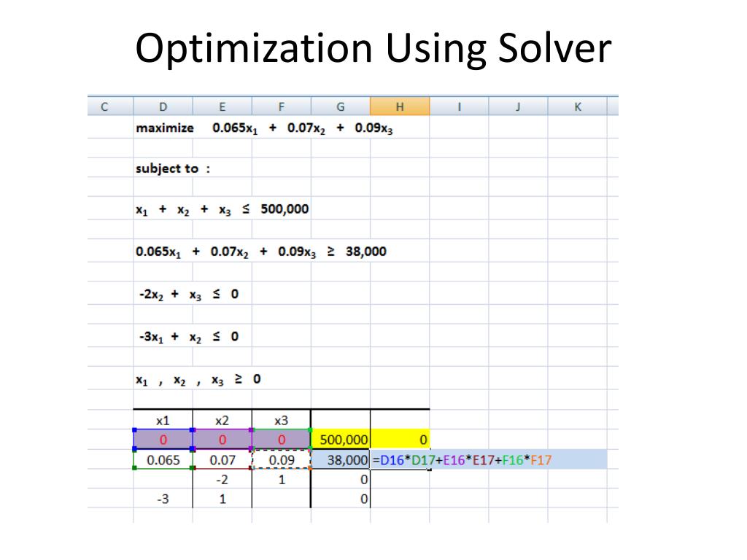Select column D header

tap(163, 106)
